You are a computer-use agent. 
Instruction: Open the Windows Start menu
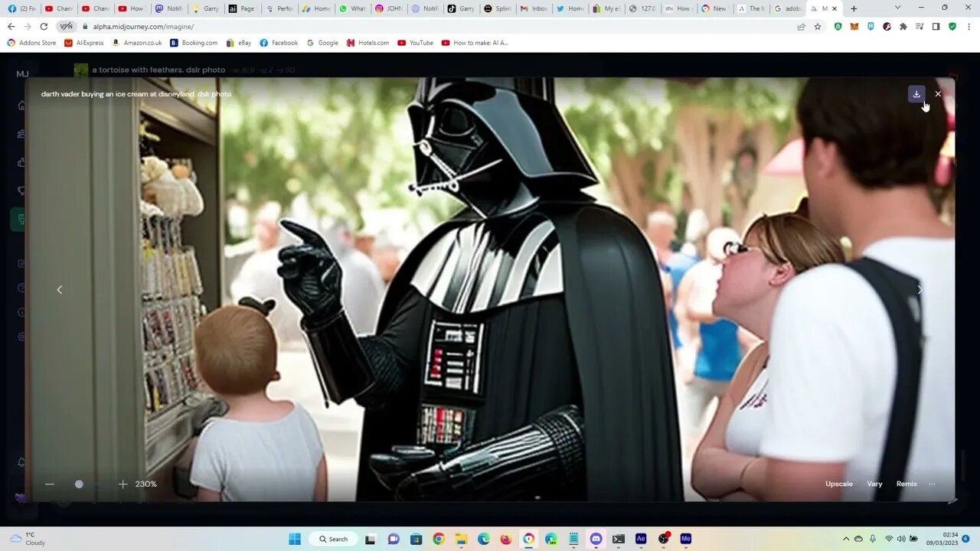[295, 539]
